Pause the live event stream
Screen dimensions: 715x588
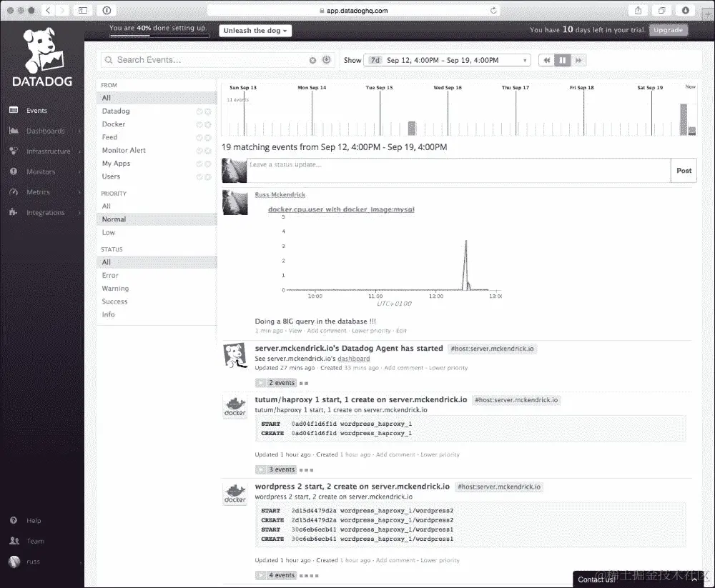click(x=562, y=60)
